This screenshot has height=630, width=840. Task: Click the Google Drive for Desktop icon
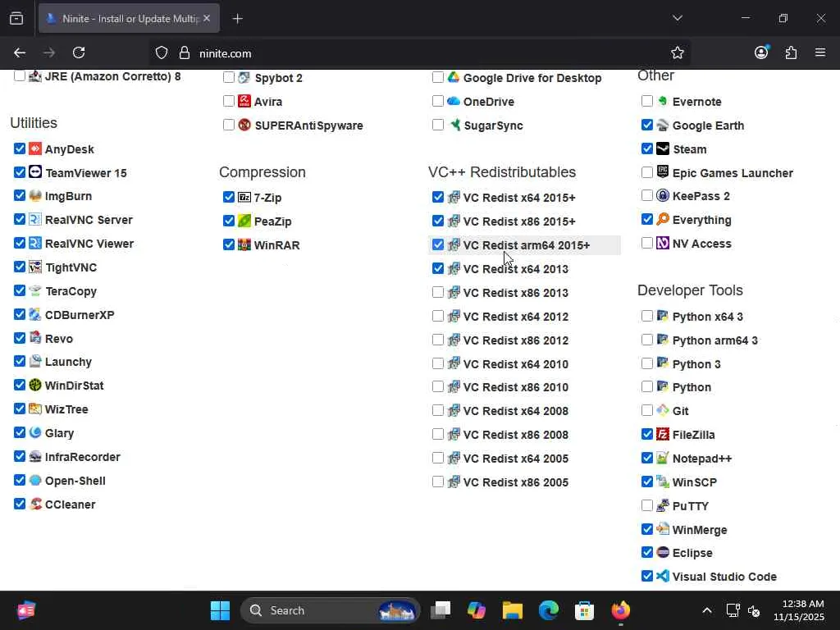(454, 77)
